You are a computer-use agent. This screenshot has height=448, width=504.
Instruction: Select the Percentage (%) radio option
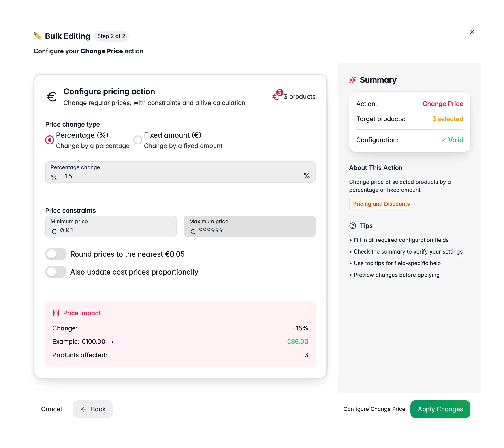pos(49,140)
